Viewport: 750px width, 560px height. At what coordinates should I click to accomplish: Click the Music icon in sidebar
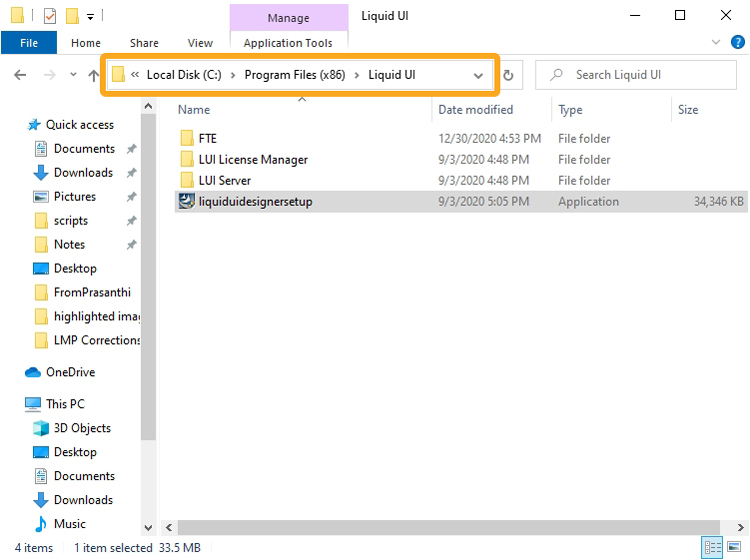[41, 524]
